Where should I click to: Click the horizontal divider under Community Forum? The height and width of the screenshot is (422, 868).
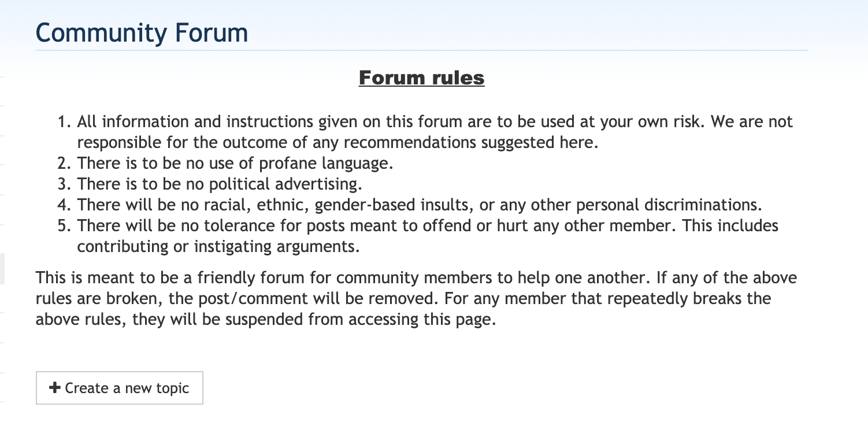click(421, 50)
